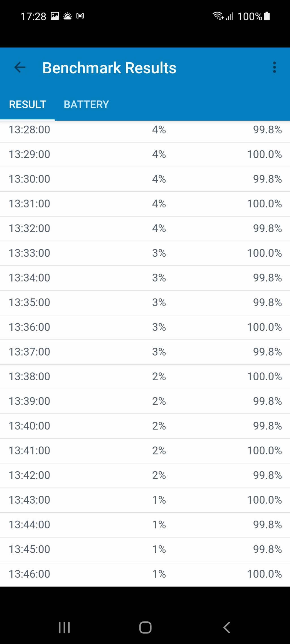The width and height of the screenshot is (290, 644).
Task: Tap the back arrow in the app bar
Action: (x=20, y=67)
